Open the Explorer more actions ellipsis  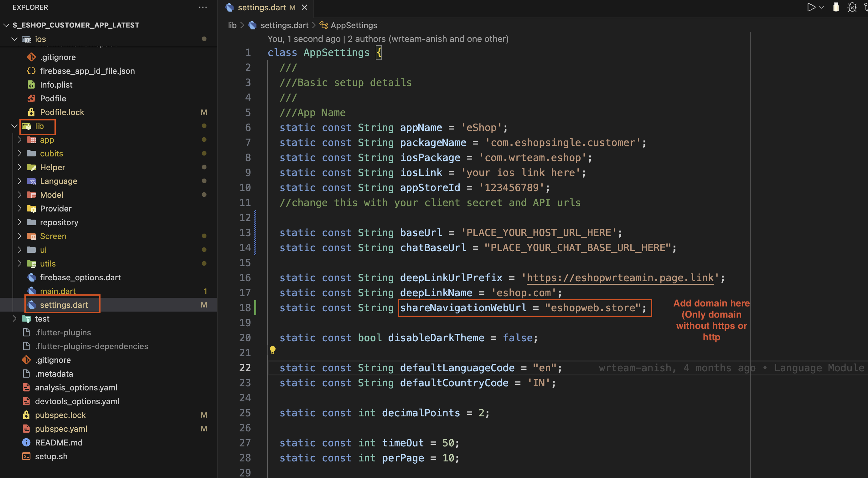(x=203, y=7)
